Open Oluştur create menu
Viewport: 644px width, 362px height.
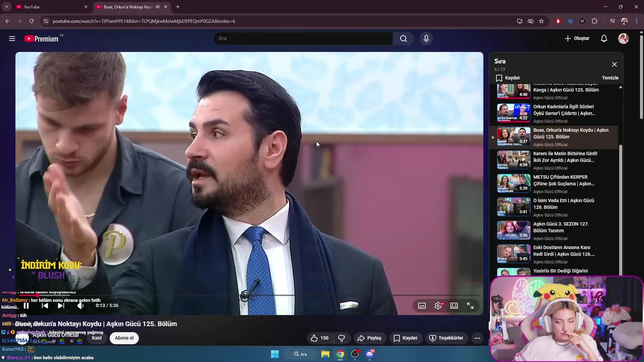click(x=577, y=39)
